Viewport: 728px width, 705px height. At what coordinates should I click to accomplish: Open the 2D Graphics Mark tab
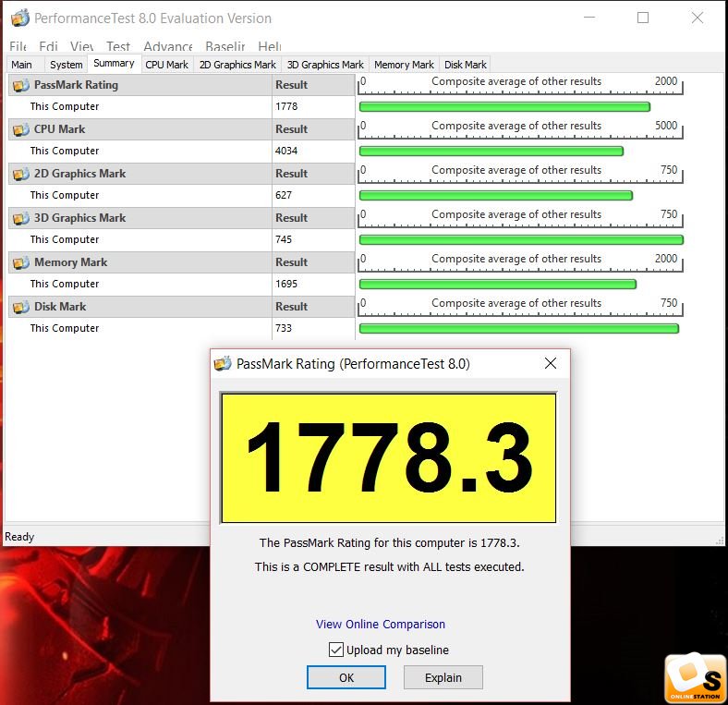coord(237,65)
